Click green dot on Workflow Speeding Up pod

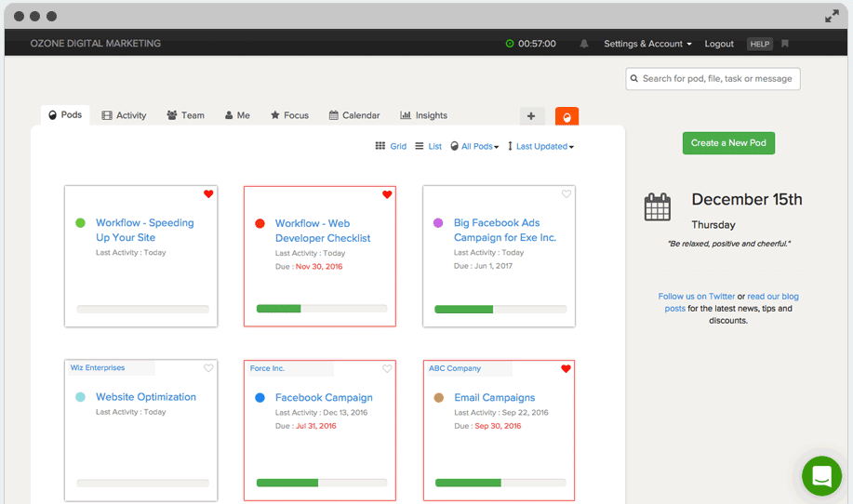[x=81, y=222]
